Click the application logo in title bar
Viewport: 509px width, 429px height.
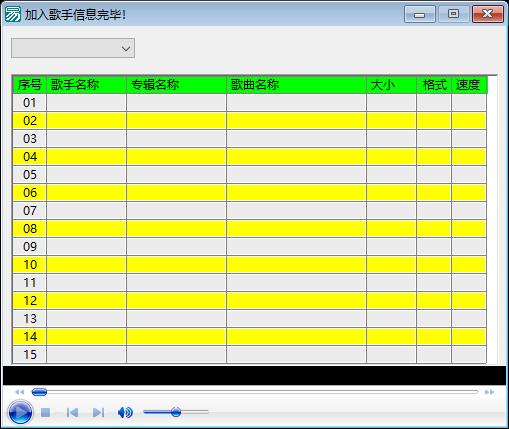[13, 14]
